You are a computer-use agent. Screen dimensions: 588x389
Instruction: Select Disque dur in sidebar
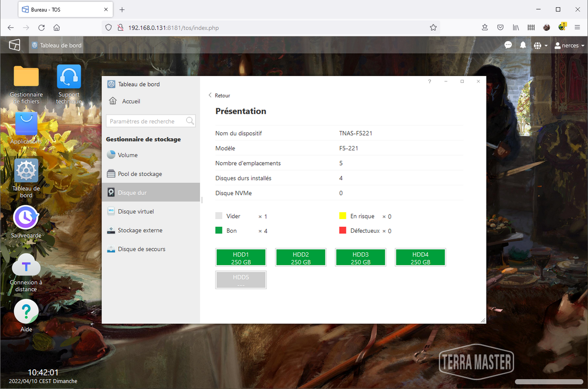pos(151,193)
